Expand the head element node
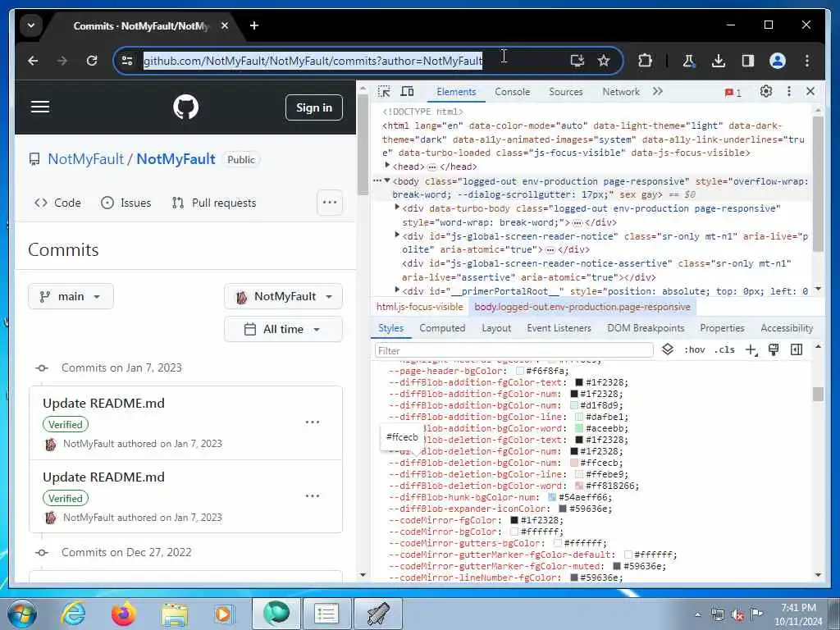 coord(387,166)
